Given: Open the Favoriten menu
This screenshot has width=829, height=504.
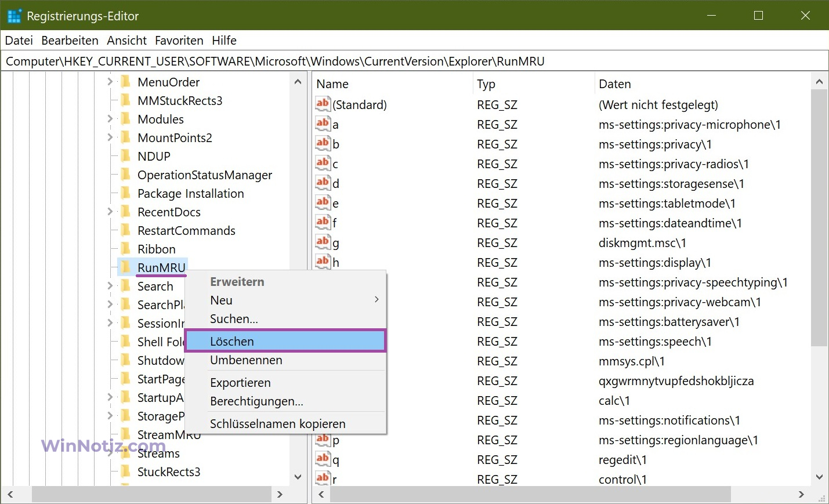Looking at the screenshot, I should [x=179, y=40].
